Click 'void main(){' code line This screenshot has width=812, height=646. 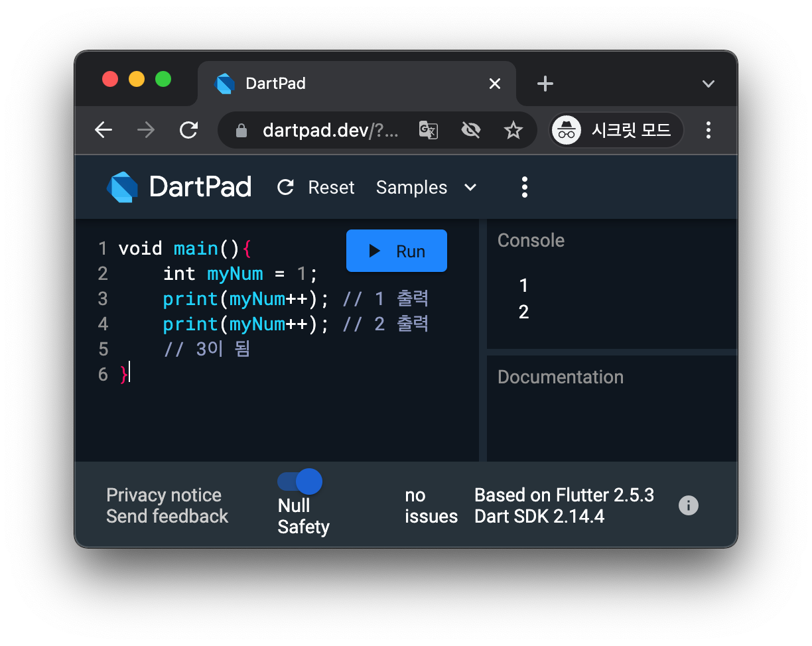[x=185, y=248]
